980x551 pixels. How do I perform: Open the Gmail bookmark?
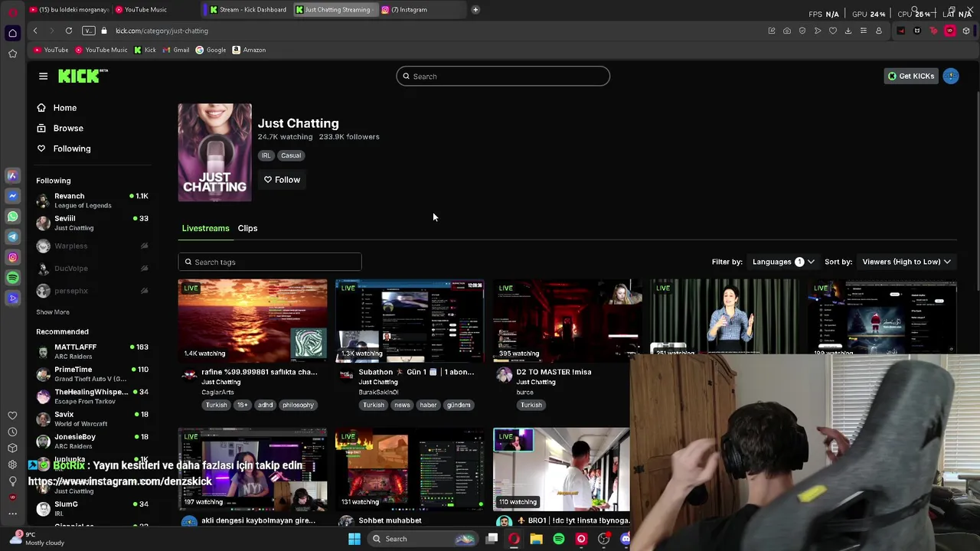click(x=175, y=51)
